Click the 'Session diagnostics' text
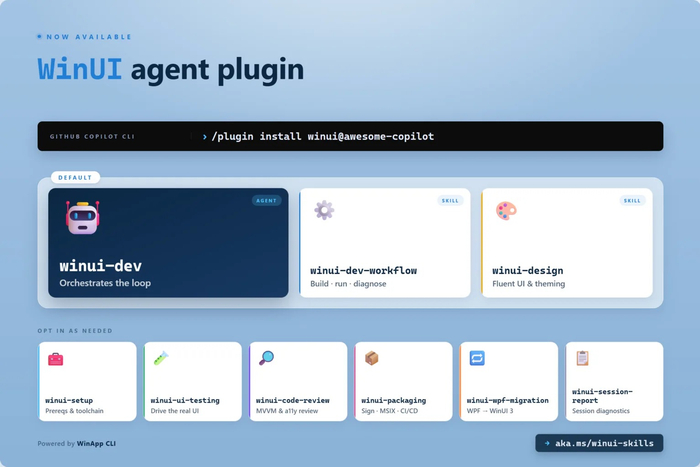This screenshot has width=700, height=467. (x=601, y=411)
